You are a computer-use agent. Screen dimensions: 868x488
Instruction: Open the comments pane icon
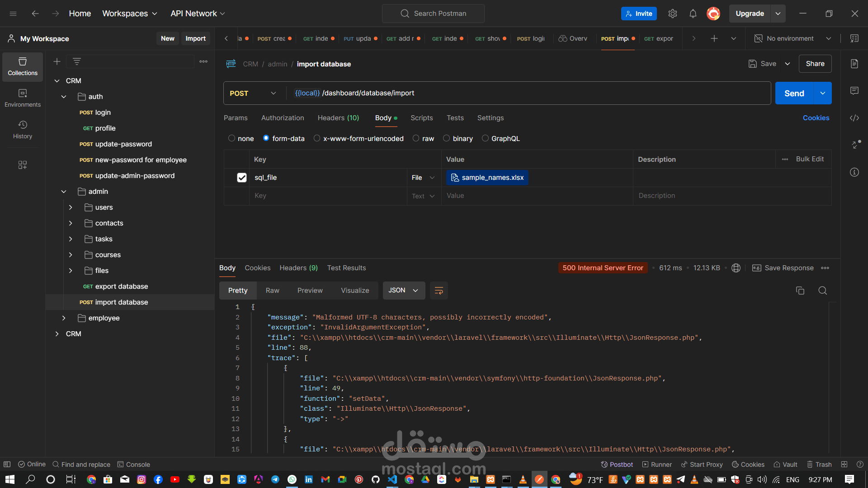coord(854,91)
